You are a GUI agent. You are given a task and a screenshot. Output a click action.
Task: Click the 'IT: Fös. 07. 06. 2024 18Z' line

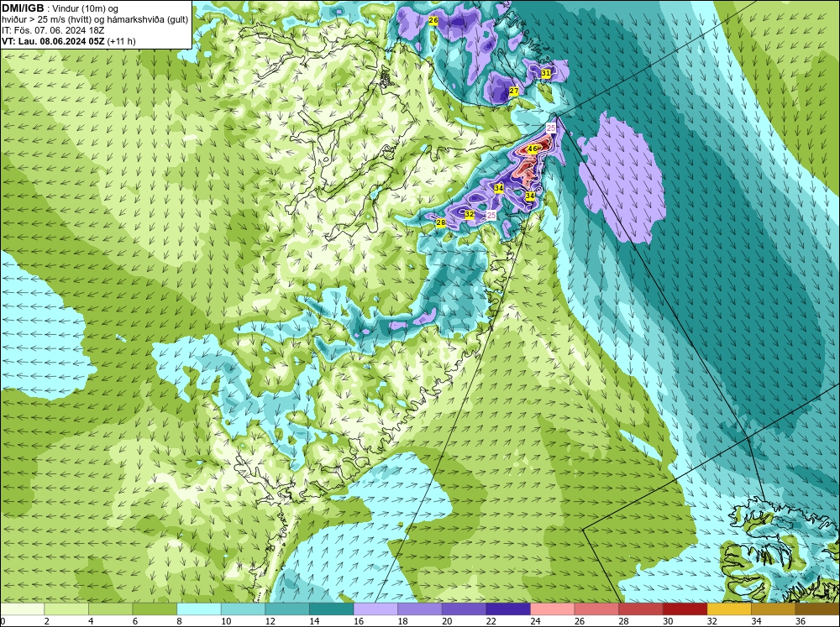[53, 30]
